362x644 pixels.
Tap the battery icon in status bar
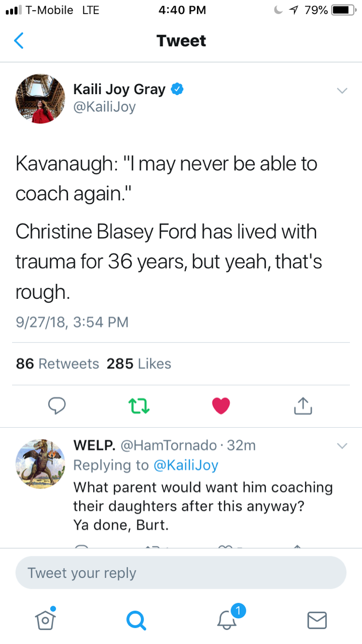(344, 10)
